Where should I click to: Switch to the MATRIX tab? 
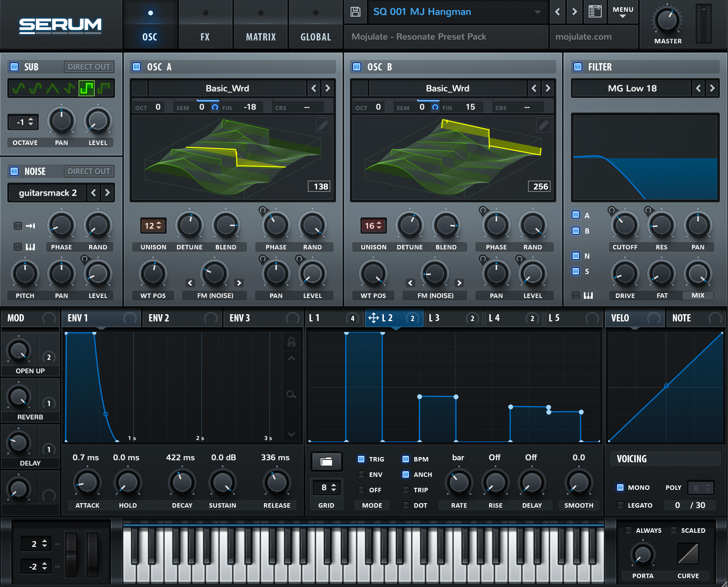[261, 25]
